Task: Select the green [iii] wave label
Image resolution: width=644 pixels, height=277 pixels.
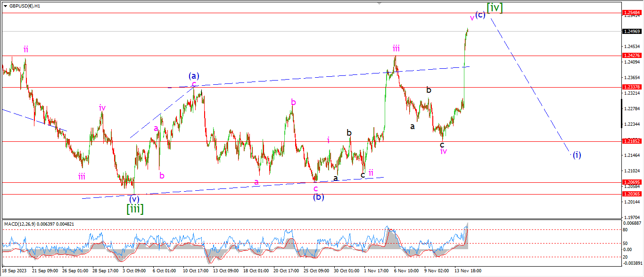Action: tap(134, 209)
